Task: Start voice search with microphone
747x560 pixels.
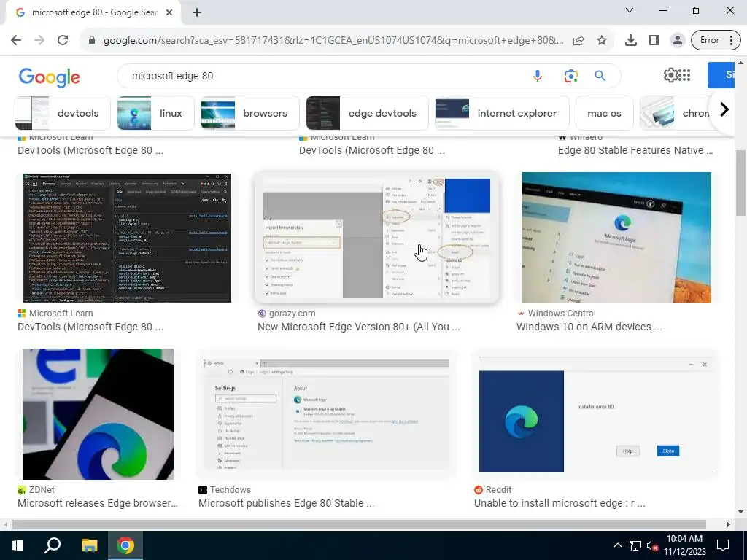Action: (538, 76)
